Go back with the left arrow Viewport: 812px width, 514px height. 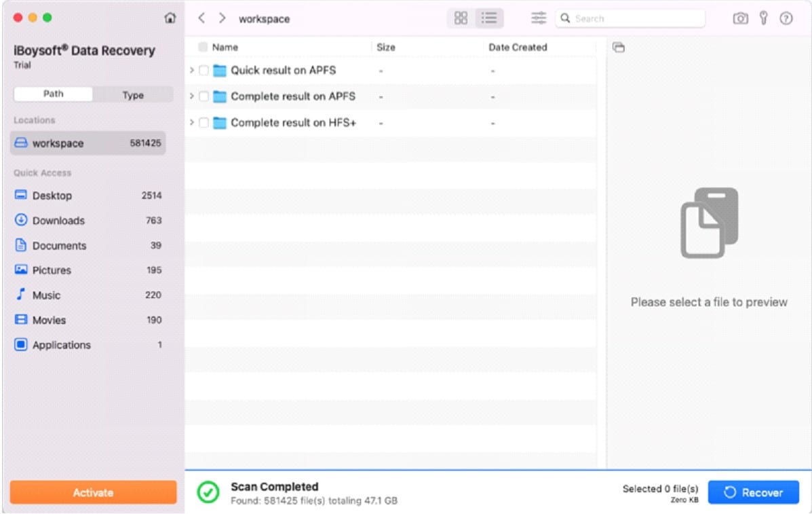[x=201, y=18]
